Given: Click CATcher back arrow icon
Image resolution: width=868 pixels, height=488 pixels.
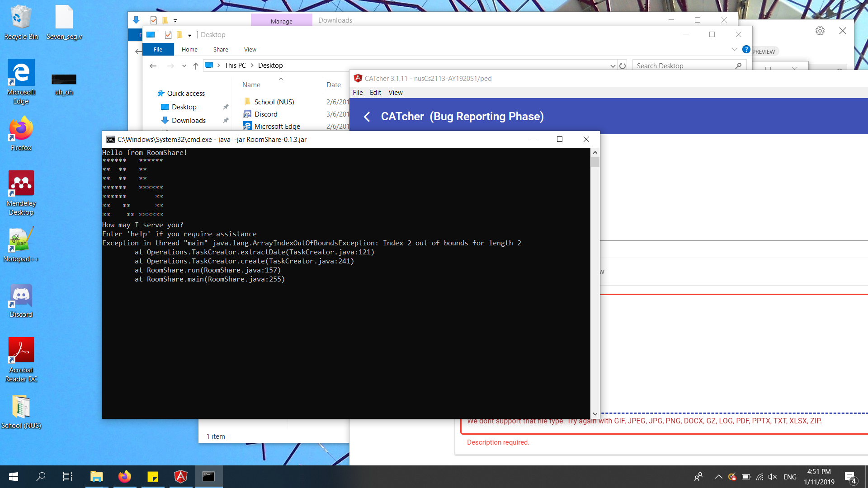Looking at the screenshot, I should [x=367, y=117].
